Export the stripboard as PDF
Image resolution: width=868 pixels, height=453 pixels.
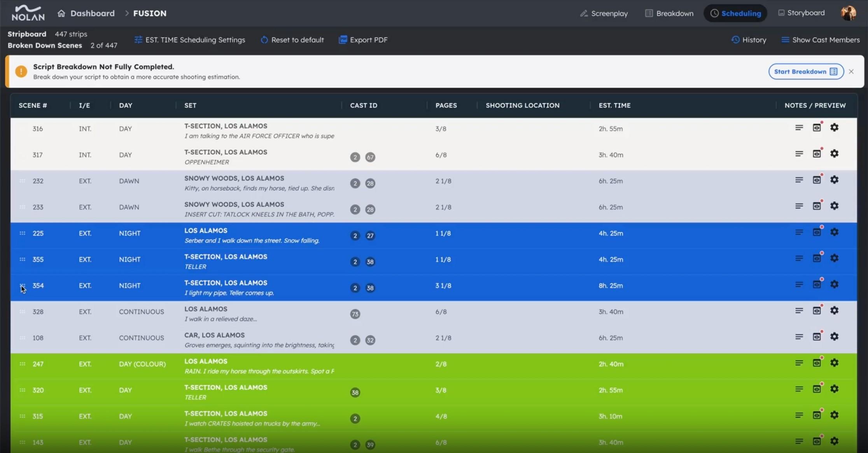point(363,40)
